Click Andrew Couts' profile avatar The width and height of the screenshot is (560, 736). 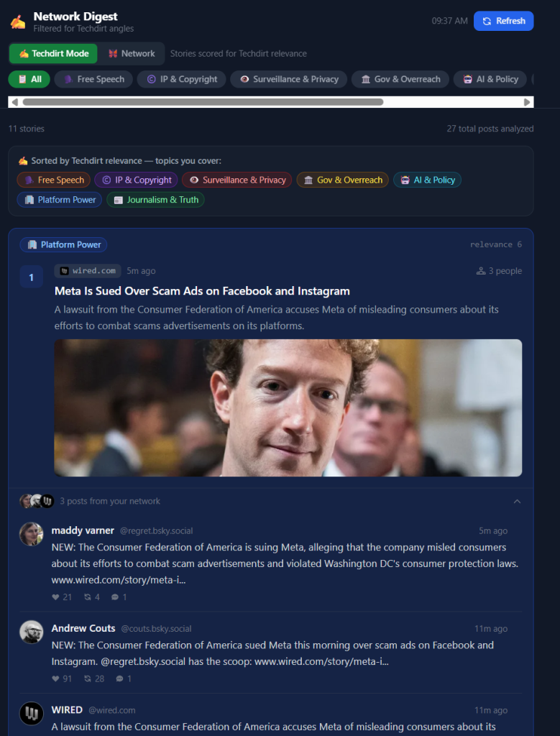click(x=32, y=632)
